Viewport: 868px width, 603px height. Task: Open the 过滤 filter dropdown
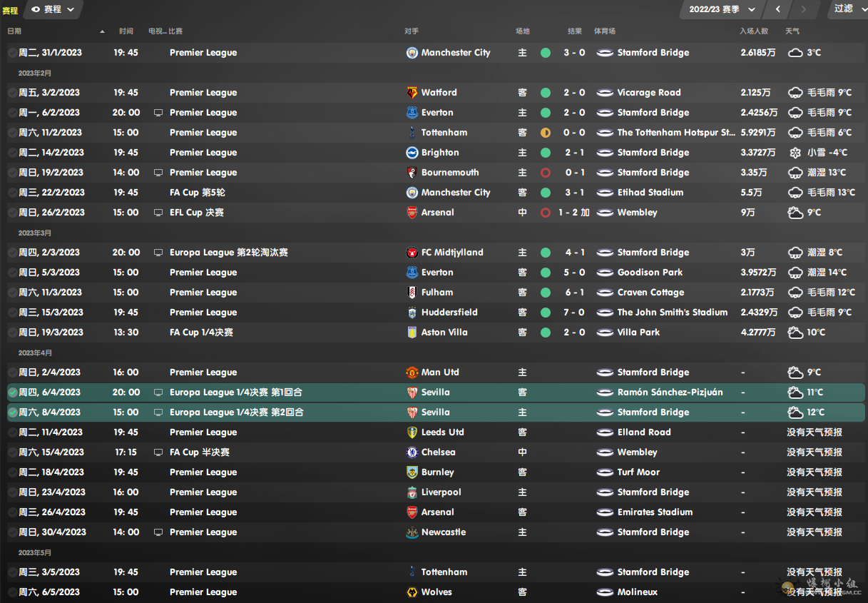[847, 9]
